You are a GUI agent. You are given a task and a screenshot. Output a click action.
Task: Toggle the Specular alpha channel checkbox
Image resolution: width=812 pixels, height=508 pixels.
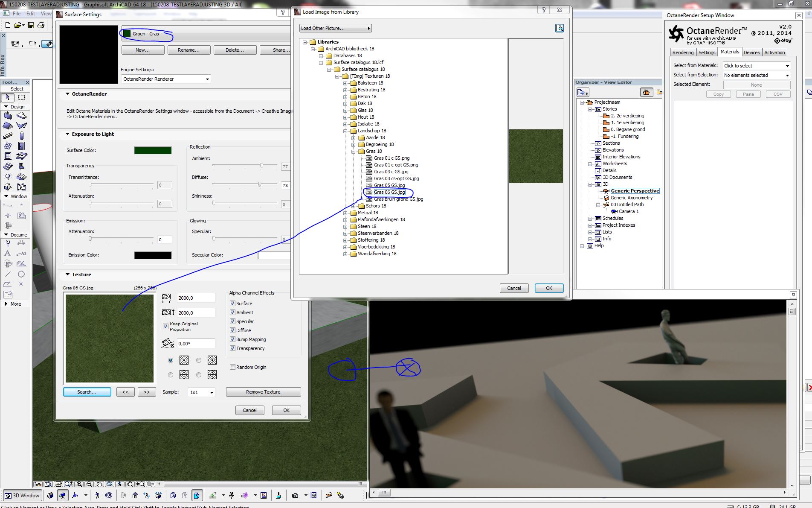click(x=232, y=321)
